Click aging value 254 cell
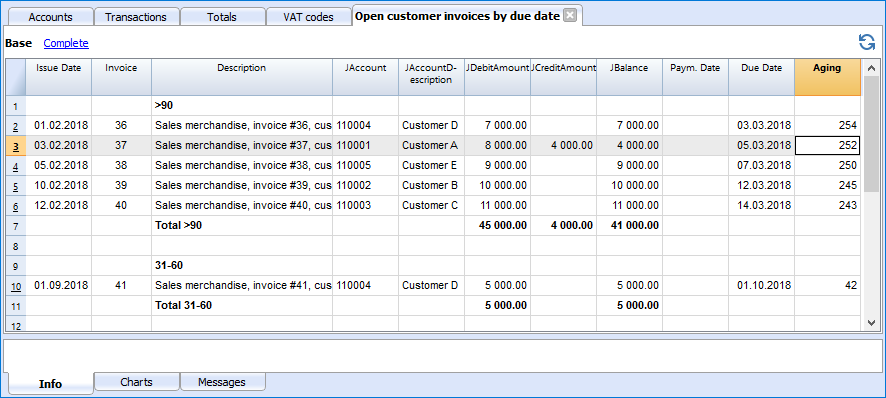 pos(827,126)
